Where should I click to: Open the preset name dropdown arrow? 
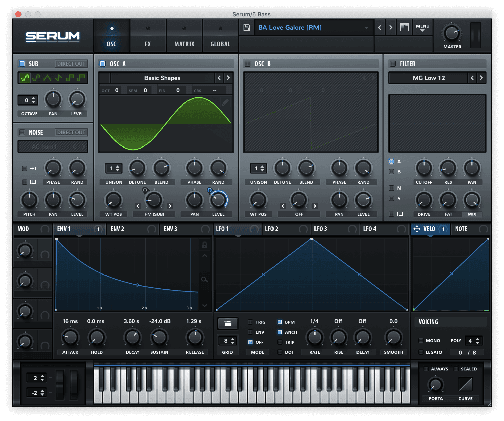tap(367, 28)
